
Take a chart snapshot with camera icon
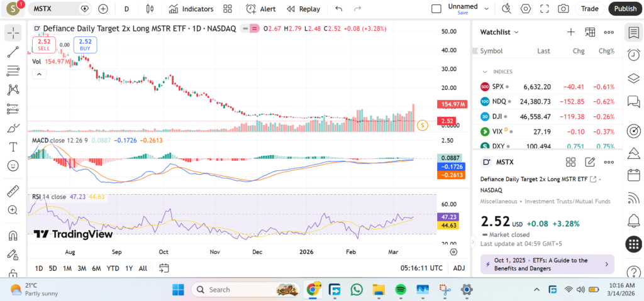[563, 9]
